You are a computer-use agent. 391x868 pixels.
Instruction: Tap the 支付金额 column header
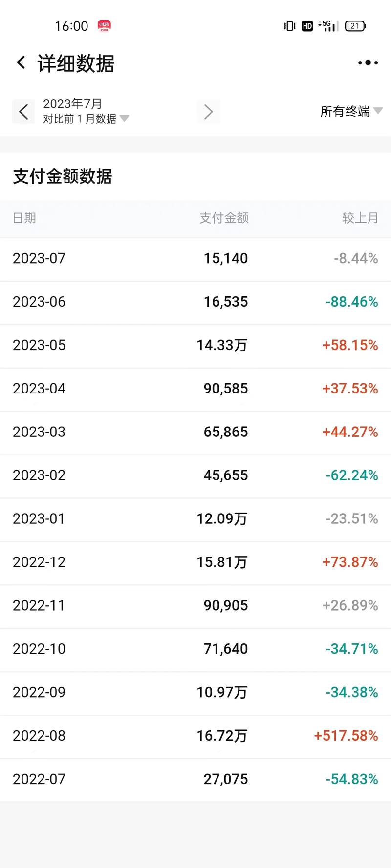(225, 218)
